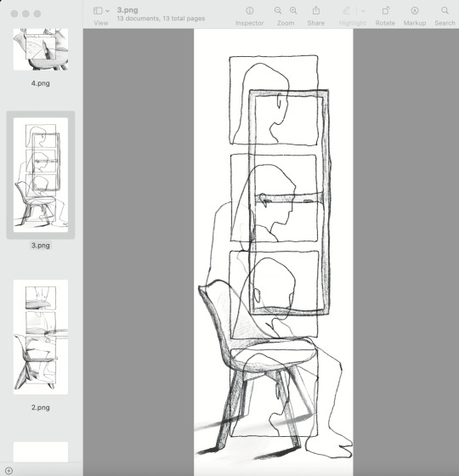Click the '13 documents, 13 total pages' subtitle
Image resolution: width=459 pixels, height=476 pixels.
[161, 19]
